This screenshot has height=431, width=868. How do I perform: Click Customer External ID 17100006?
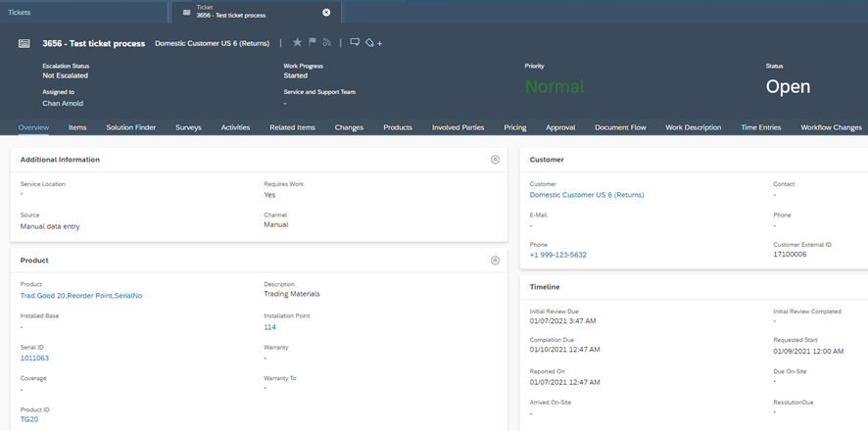[790, 254]
